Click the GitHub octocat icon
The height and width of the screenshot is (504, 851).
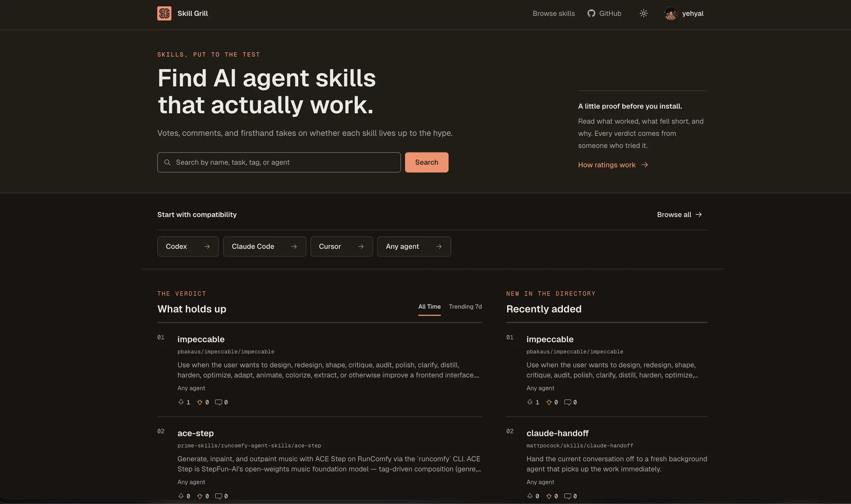[591, 13]
